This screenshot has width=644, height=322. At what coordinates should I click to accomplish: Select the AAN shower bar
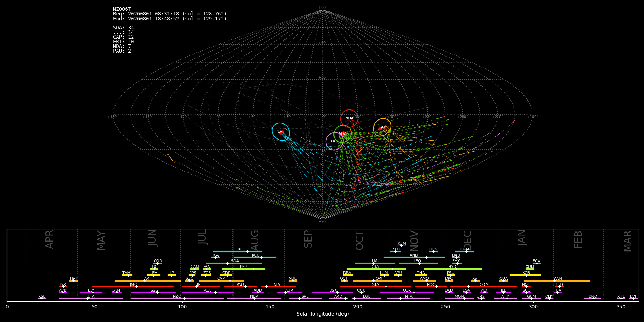(x=557, y=281)
